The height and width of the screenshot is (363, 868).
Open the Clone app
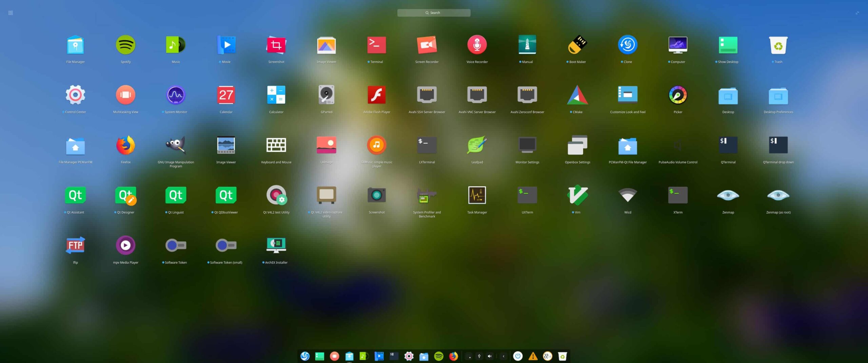point(628,45)
